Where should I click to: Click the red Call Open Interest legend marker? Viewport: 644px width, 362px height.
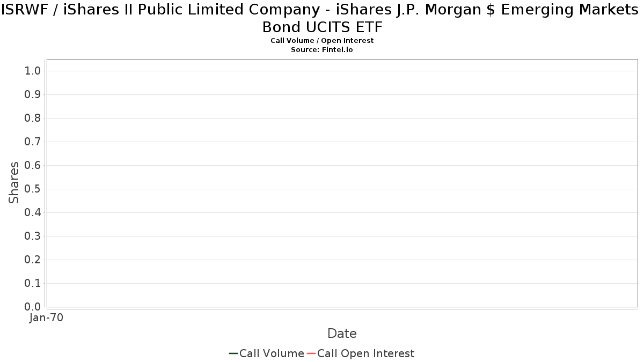pyautogui.click(x=311, y=353)
